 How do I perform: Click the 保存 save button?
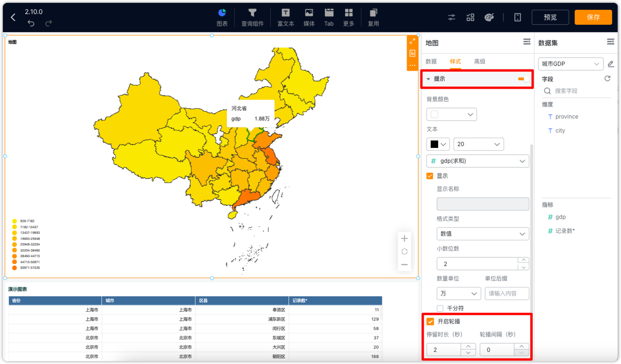(x=593, y=17)
